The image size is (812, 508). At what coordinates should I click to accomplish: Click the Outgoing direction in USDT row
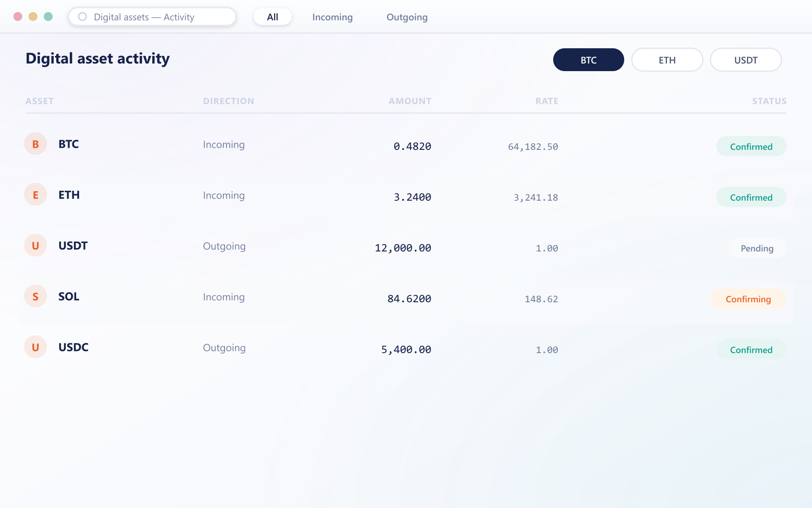pos(224,246)
